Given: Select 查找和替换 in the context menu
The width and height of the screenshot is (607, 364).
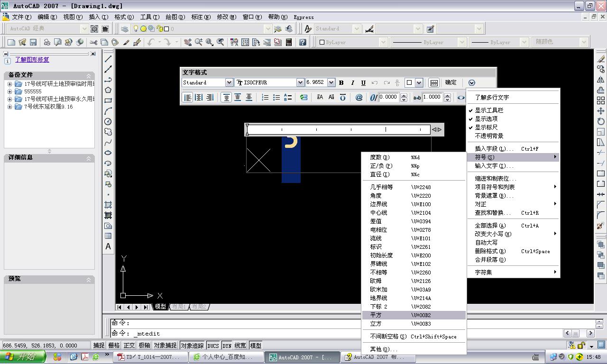Looking at the screenshot, I should tap(513, 213).
